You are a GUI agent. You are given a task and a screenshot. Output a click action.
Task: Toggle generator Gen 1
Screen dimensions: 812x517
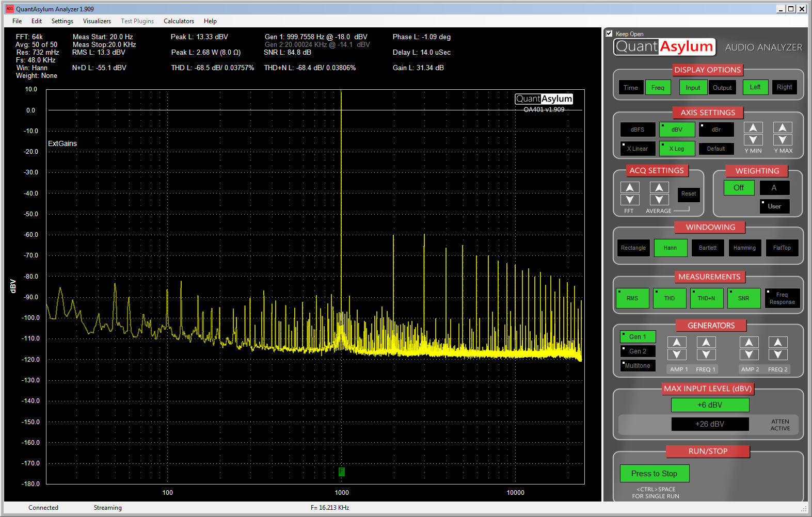click(638, 337)
